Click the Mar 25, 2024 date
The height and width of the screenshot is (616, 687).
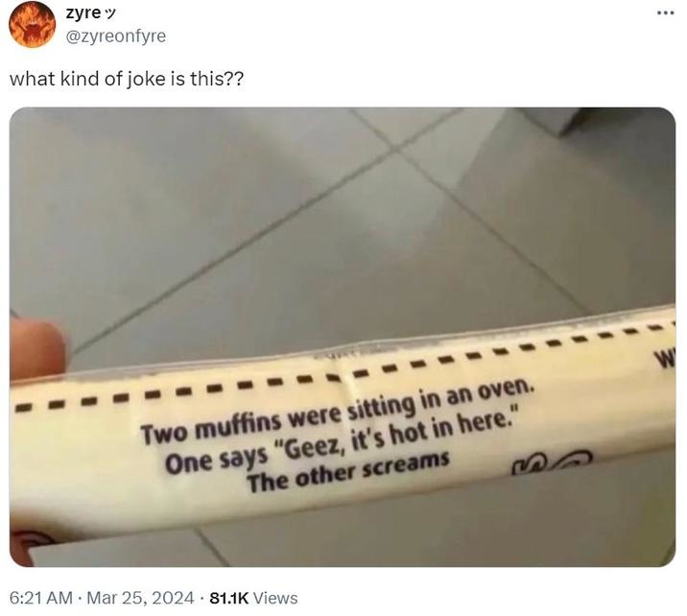[140, 598]
